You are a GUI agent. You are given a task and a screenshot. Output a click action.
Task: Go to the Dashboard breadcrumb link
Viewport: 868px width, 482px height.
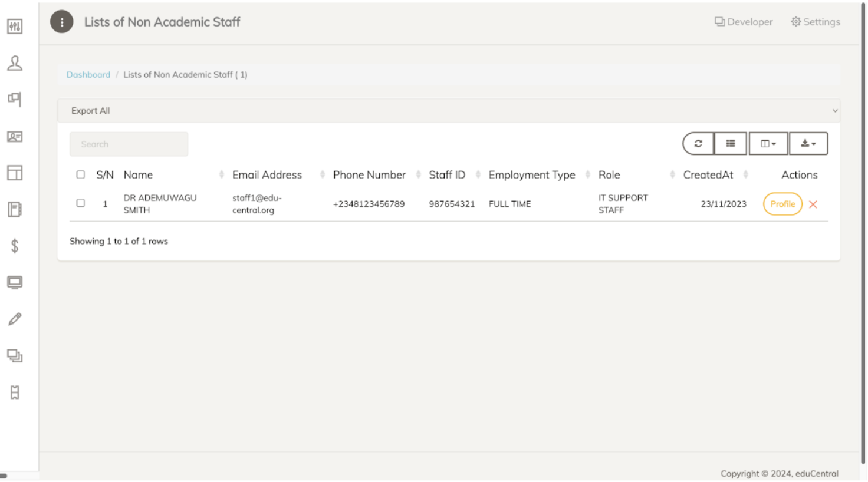click(x=88, y=75)
